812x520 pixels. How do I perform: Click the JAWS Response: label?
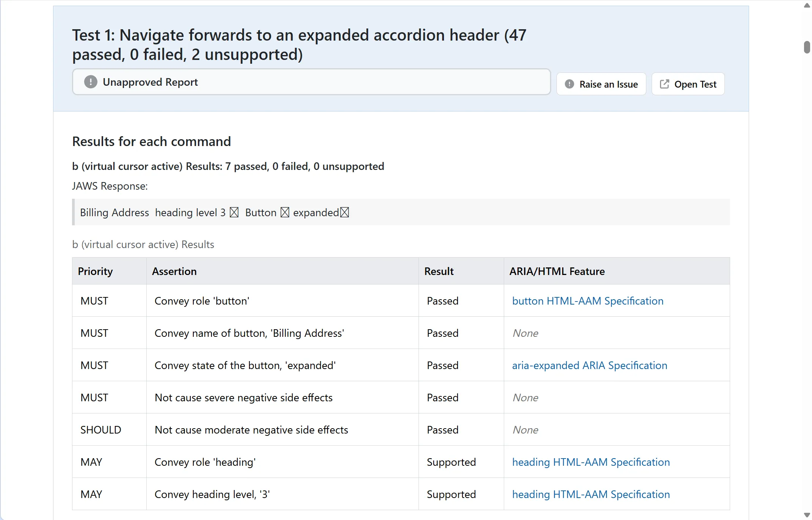point(110,186)
